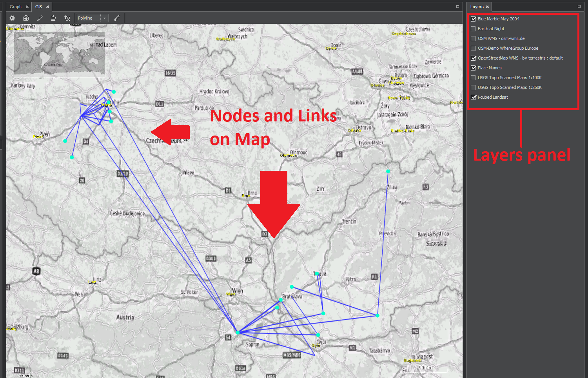588x378 pixels.
Task: Enable the OSM WMS - osm-wms.de layer
Action: tap(473, 38)
